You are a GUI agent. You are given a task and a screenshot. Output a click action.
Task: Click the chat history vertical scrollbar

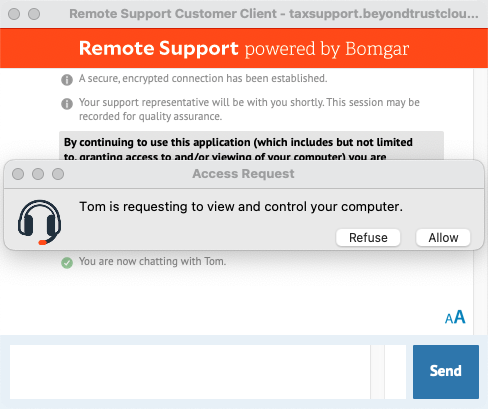[x=480, y=201]
